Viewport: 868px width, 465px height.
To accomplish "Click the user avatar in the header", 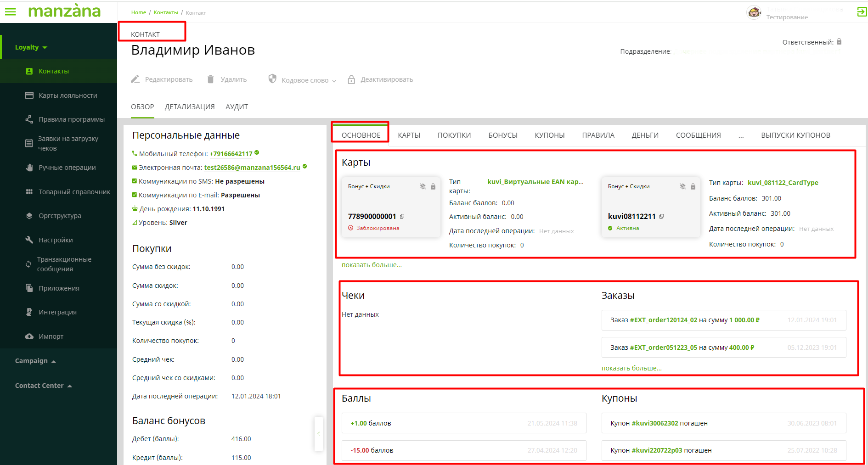I will [x=754, y=12].
